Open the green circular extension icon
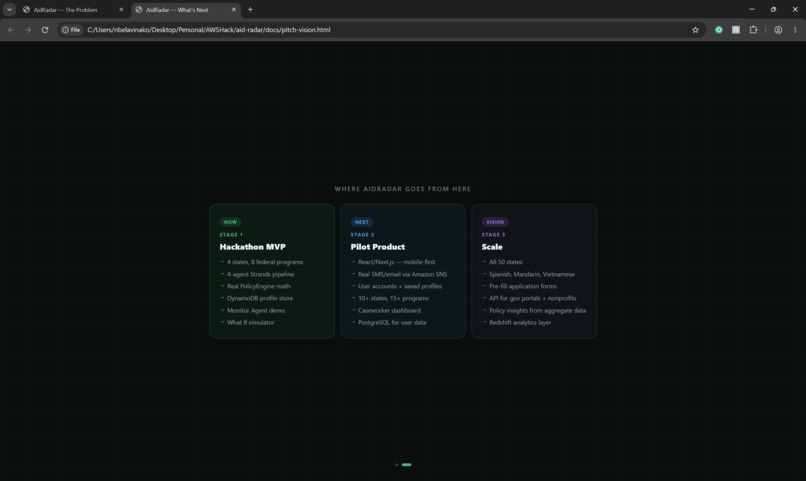806x481 pixels. 719,30
